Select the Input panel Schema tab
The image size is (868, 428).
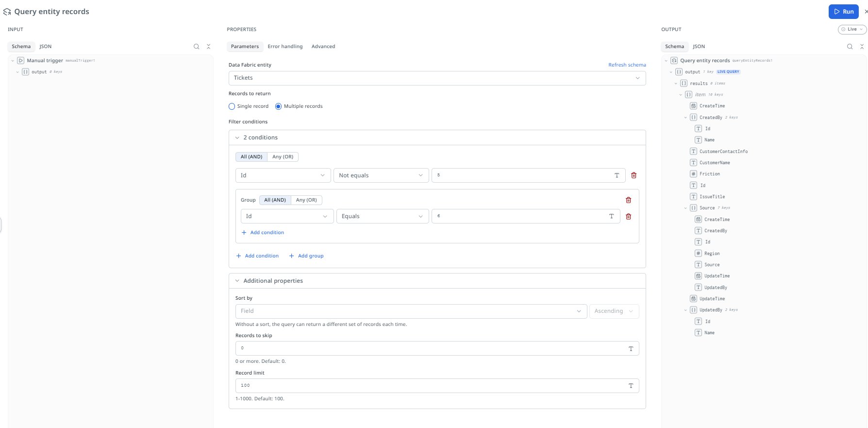pyautogui.click(x=21, y=47)
